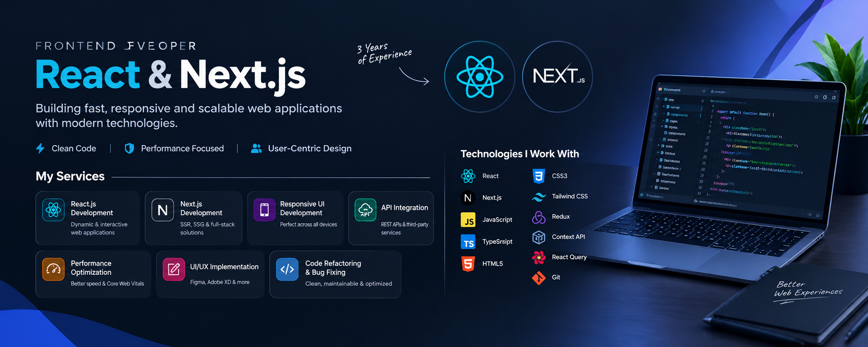The height and width of the screenshot is (347, 868).
Task: Click the "API Integration" card title
Action: (x=404, y=207)
